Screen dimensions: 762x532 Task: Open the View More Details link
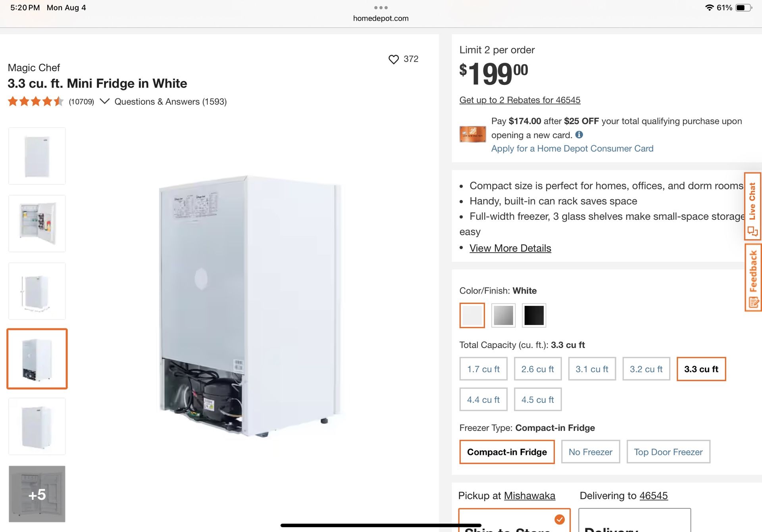coord(510,248)
